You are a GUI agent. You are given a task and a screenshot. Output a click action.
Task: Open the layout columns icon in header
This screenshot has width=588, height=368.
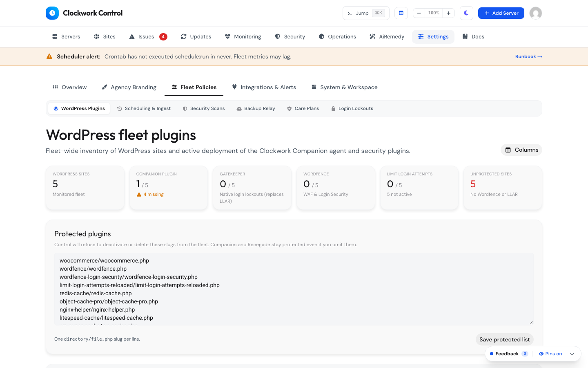point(401,13)
